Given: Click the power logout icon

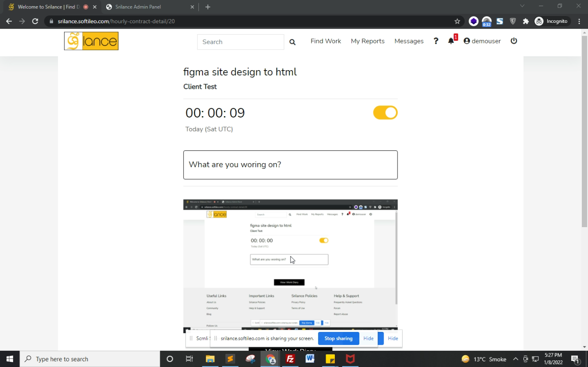Looking at the screenshot, I should pyautogui.click(x=514, y=41).
